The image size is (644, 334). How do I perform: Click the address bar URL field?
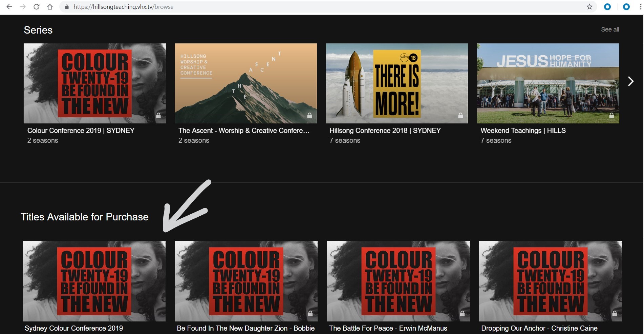tap(305, 7)
